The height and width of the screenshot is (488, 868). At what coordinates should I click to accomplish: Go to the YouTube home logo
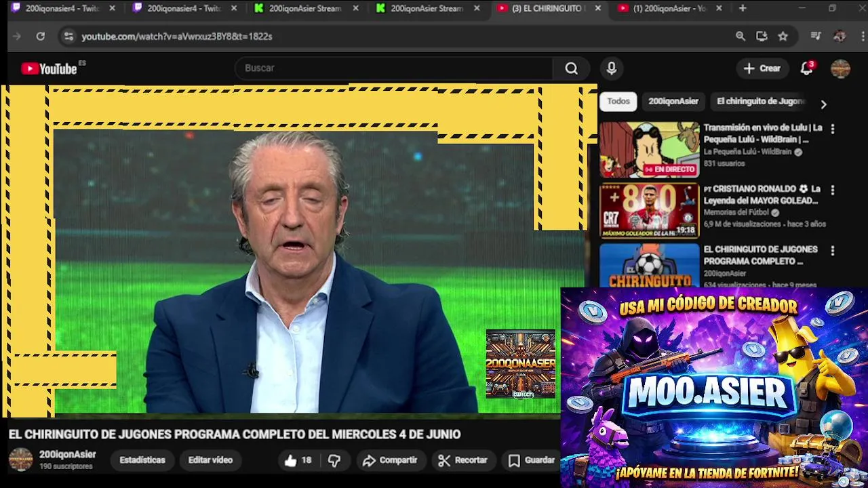tap(49, 68)
